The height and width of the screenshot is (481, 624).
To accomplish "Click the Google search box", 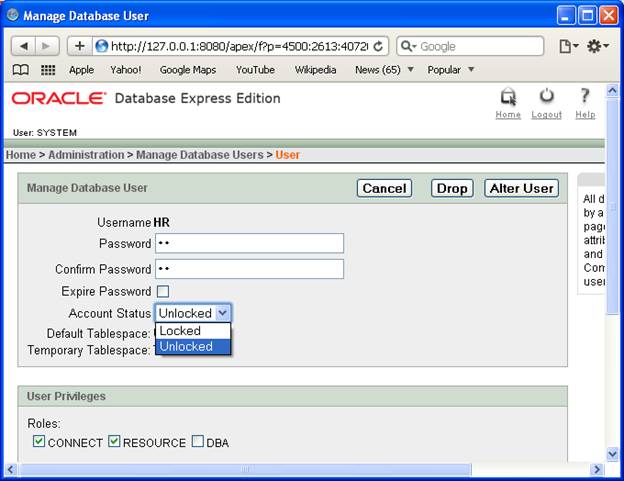I will 470,46.
